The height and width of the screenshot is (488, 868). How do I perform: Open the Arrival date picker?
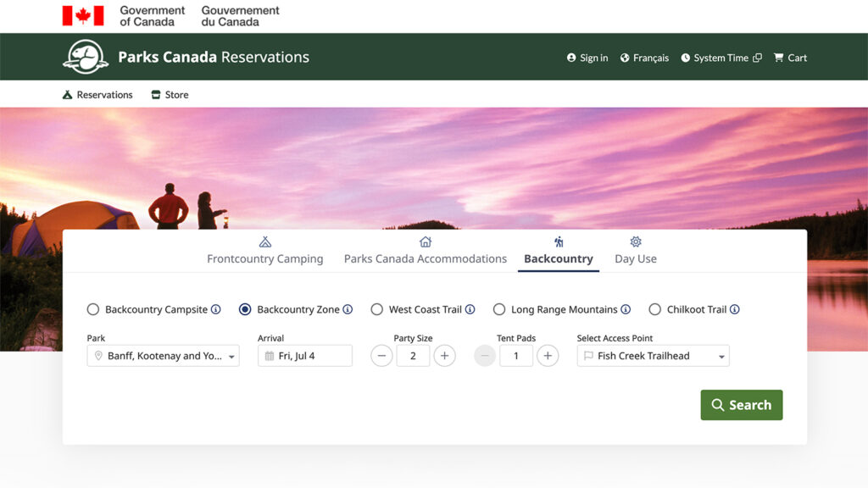pyautogui.click(x=304, y=356)
